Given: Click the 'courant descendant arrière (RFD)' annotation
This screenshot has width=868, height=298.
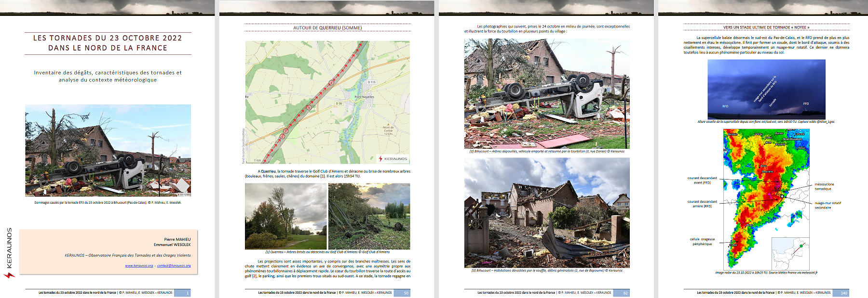Looking at the screenshot, I should (x=702, y=204).
